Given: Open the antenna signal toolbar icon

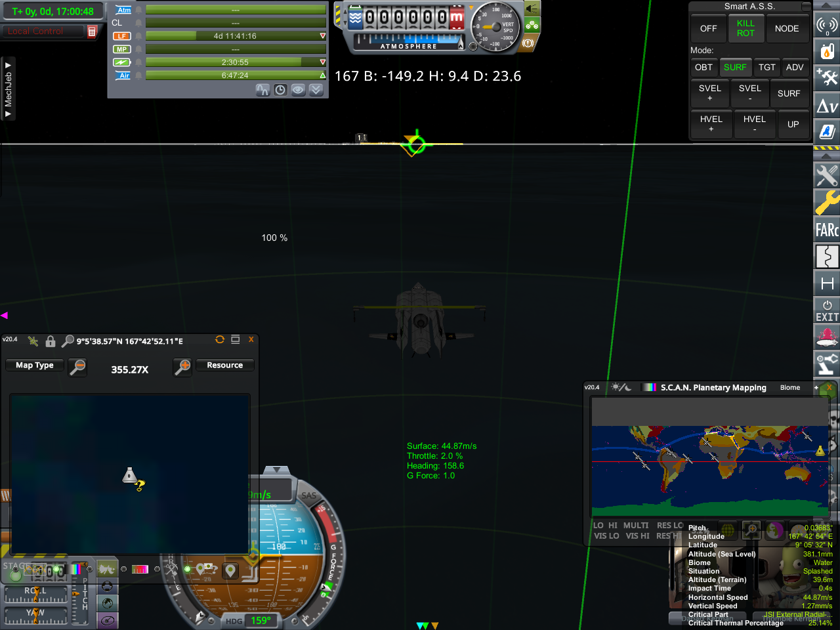Looking at the screenshot, I should pyautogui.click(x=827, y=25).
